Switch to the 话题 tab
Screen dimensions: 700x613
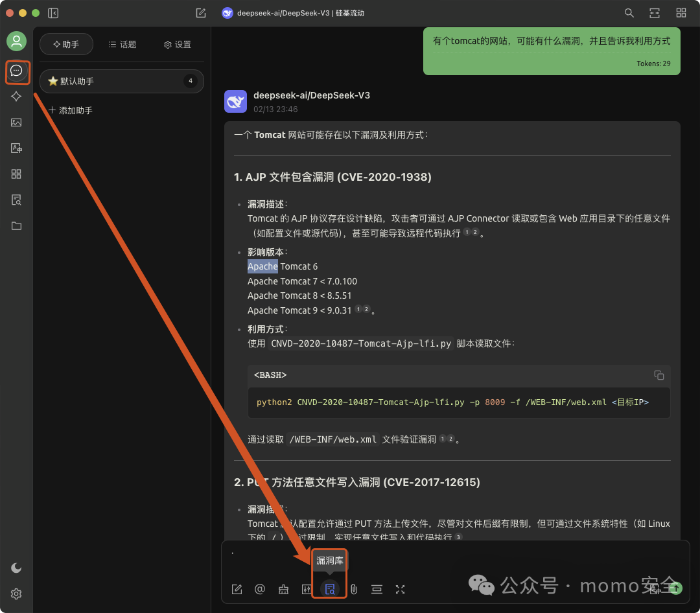(122, 44)
